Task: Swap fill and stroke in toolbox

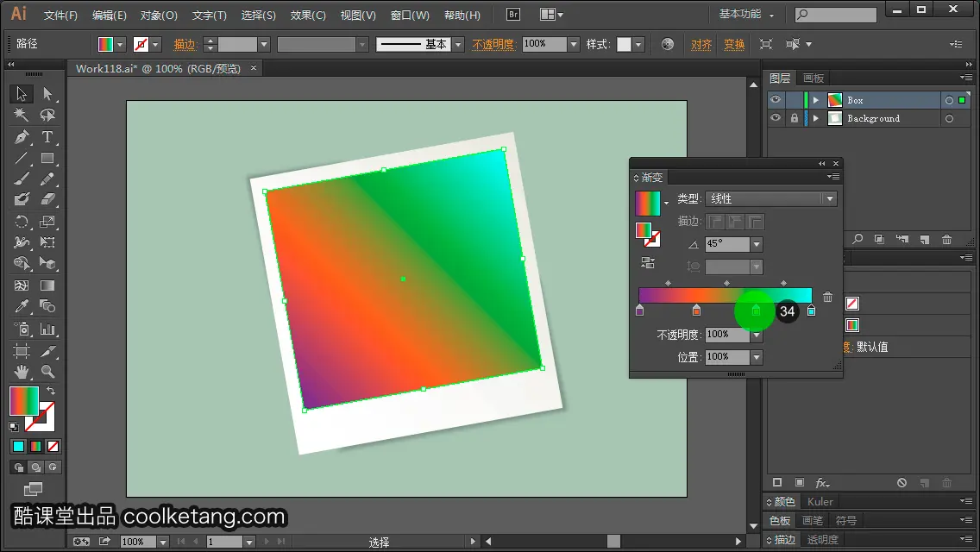Action: click(x=51, y=391)
